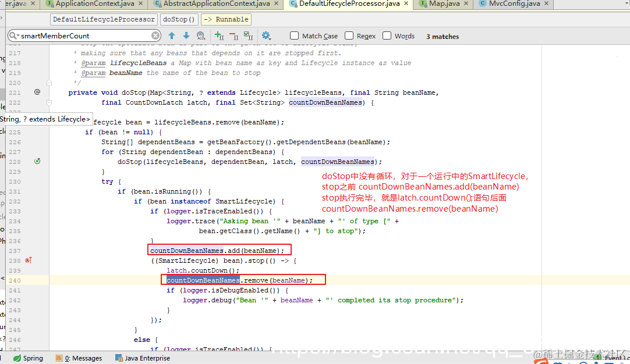
Task: Close Map.java tab
Action: click(466, 3)
